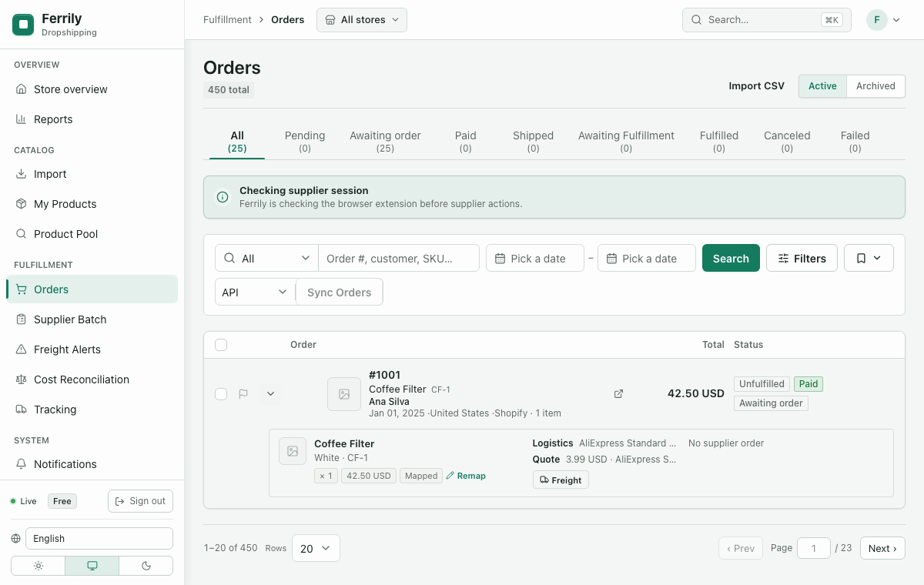Click Coffee Filter line item thumbnail

click(x=293, y=451)
